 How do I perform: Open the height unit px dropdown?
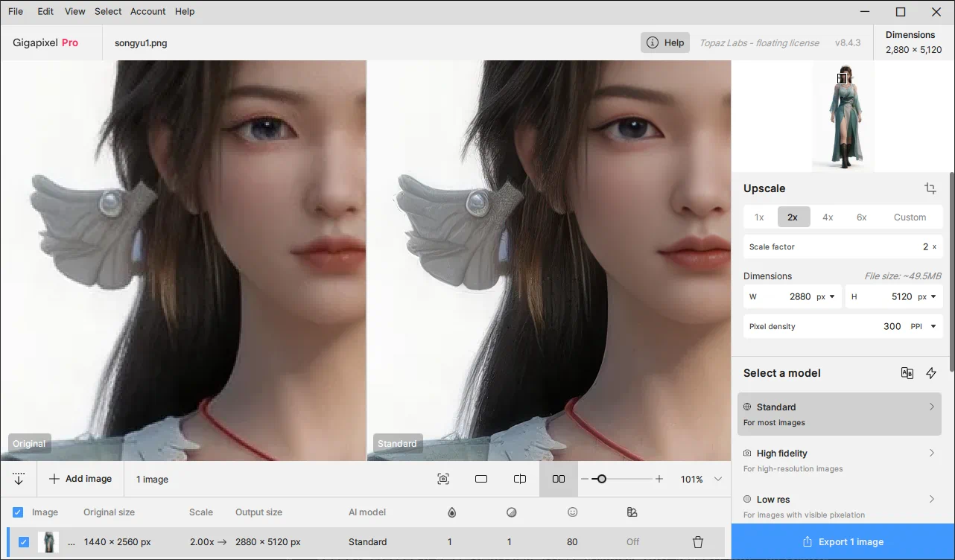pos(927,296)
